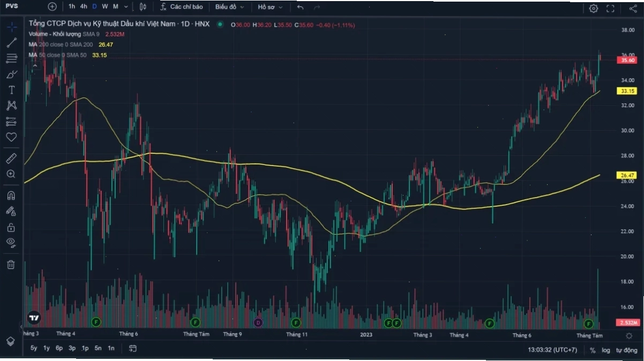The width and height of the screenshot is (644, 361).
Task: Open chart settings gear icon
Action: (x=593, y=8)
